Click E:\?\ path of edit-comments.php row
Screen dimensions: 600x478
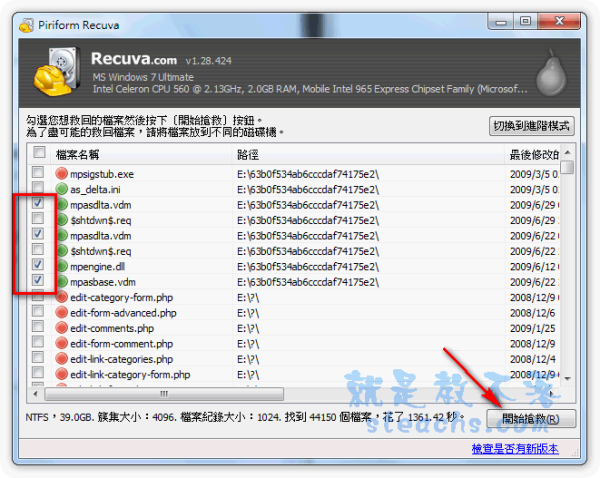[248, 328]
